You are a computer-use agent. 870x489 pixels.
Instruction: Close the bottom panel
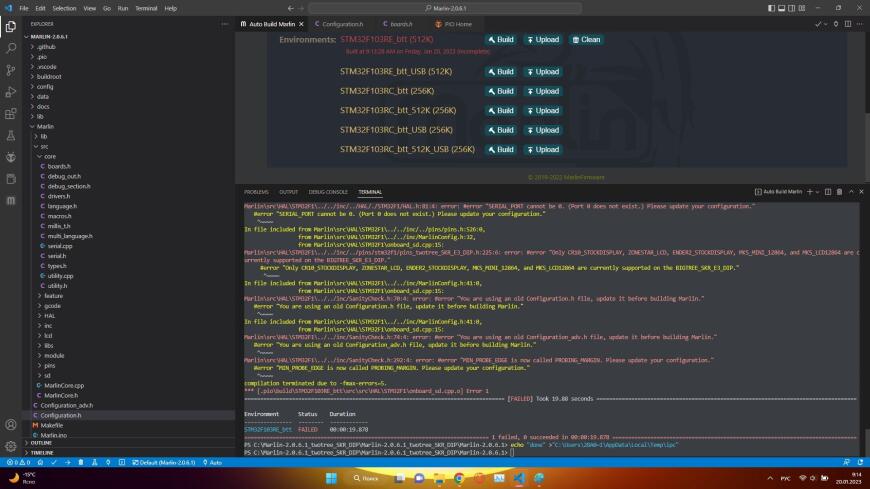[861, 191]
